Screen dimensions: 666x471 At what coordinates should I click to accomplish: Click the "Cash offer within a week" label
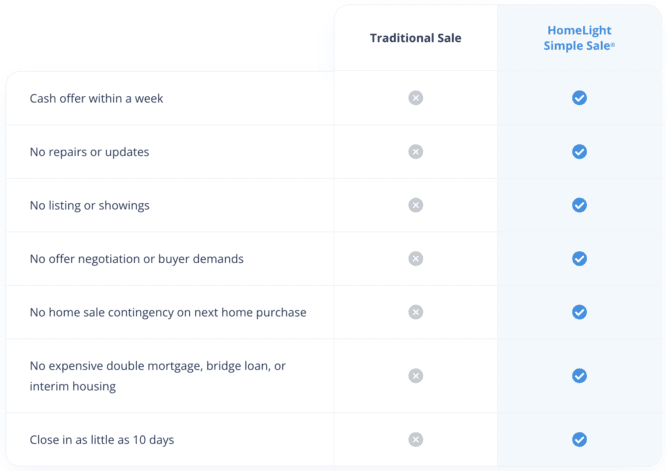(96, 99)
